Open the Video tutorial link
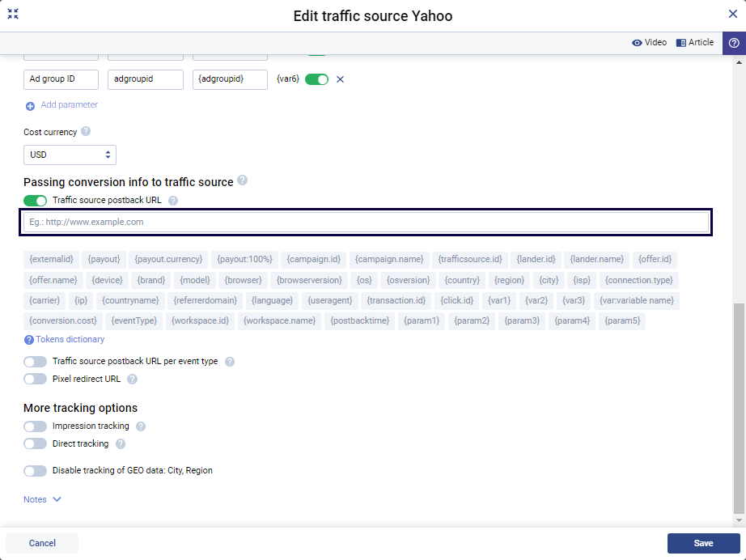This screenshot has width=746, height=560. (650, 42)
